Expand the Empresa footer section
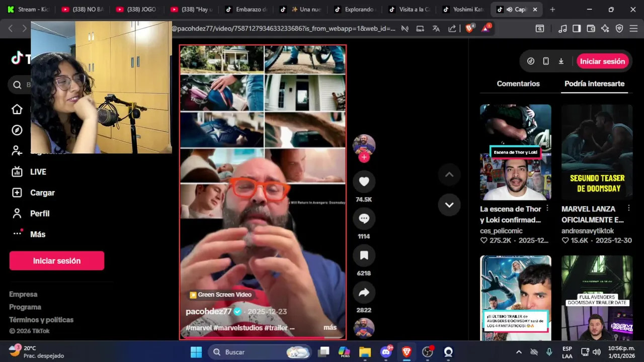 tap(23, 294)
